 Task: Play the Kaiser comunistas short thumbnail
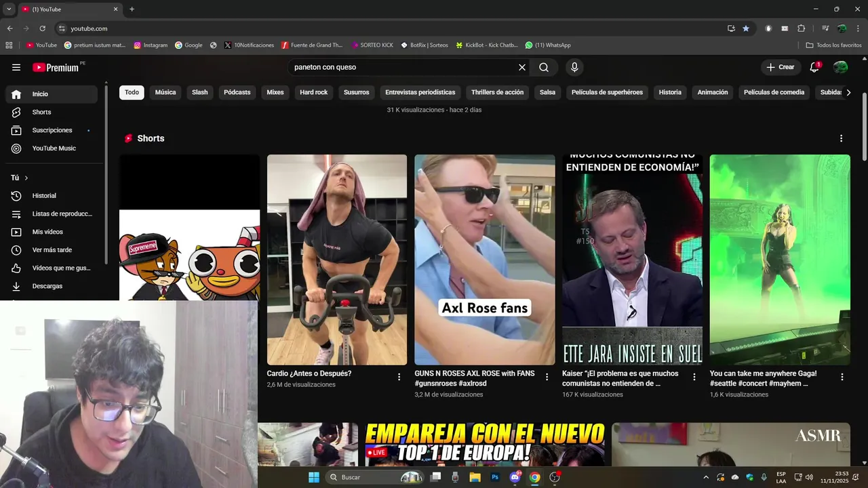[632, 260]
